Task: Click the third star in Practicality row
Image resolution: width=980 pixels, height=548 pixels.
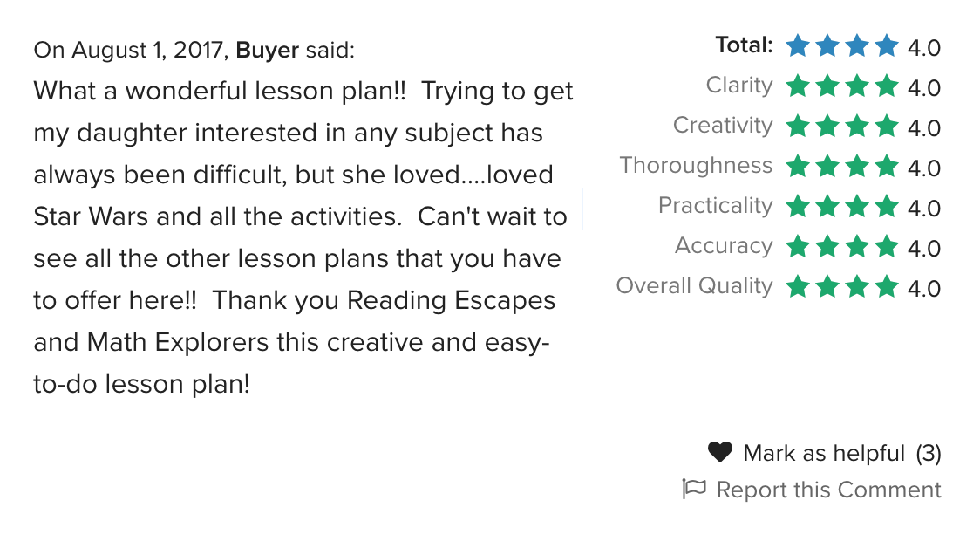Action: [857, 207]
